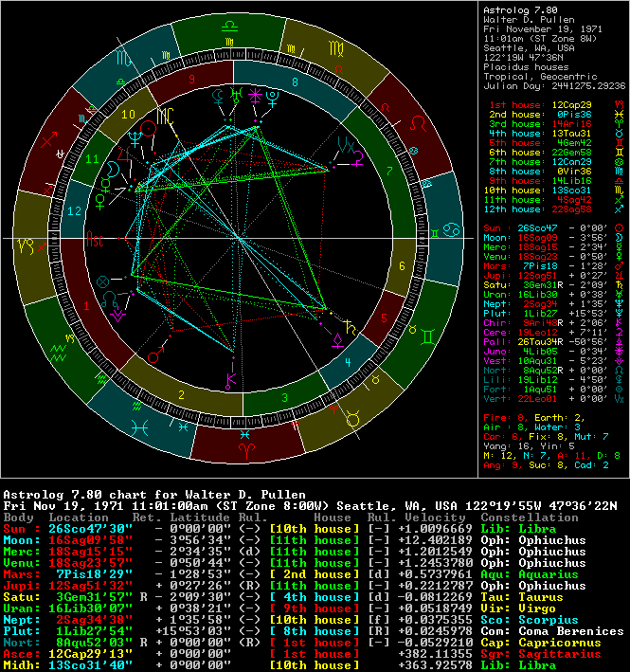Click the Ceres glyph in seventh house
Screen dimensions: 630x672
tap(357, 158)
